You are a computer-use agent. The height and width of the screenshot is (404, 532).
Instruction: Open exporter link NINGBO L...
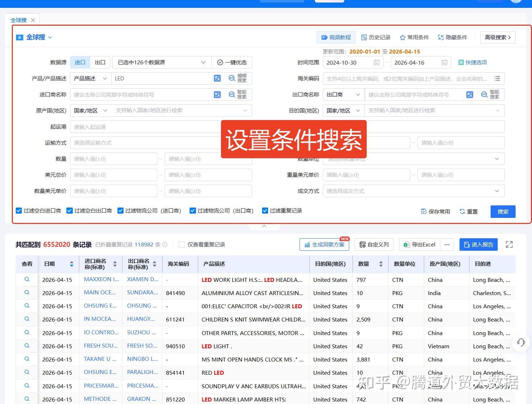tap(142, 359)
